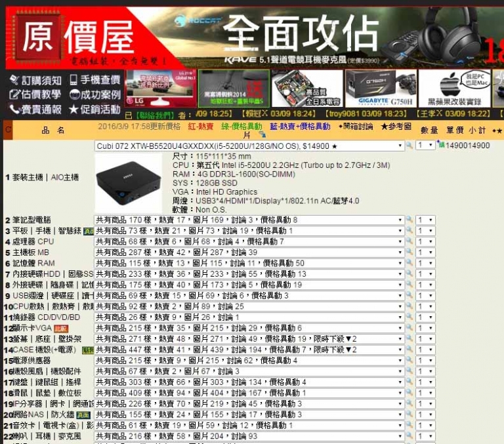Click the magnifier icon beside Cubi 072
504x444 pixels.
pyautogui.click(x=409, y=145)
